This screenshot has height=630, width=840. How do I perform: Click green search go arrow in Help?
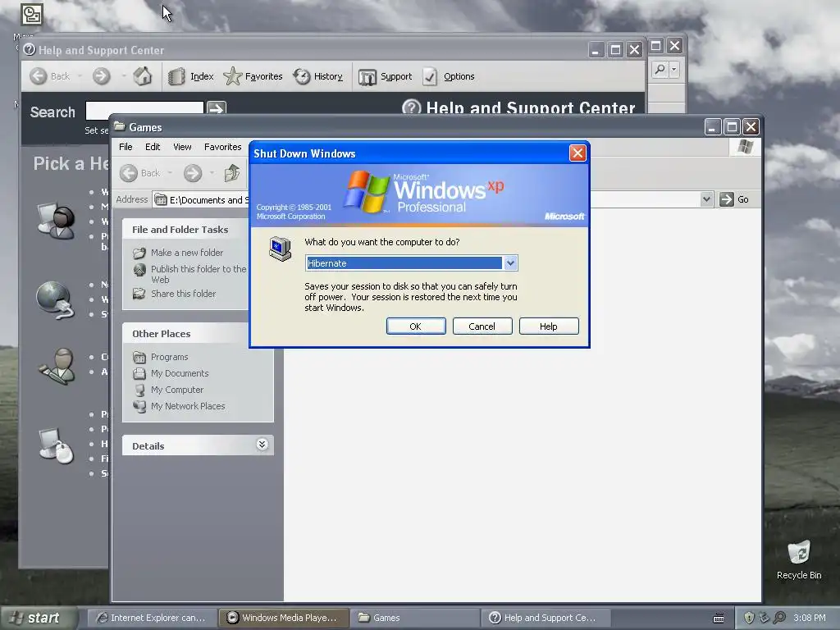(x=217, y=109)
